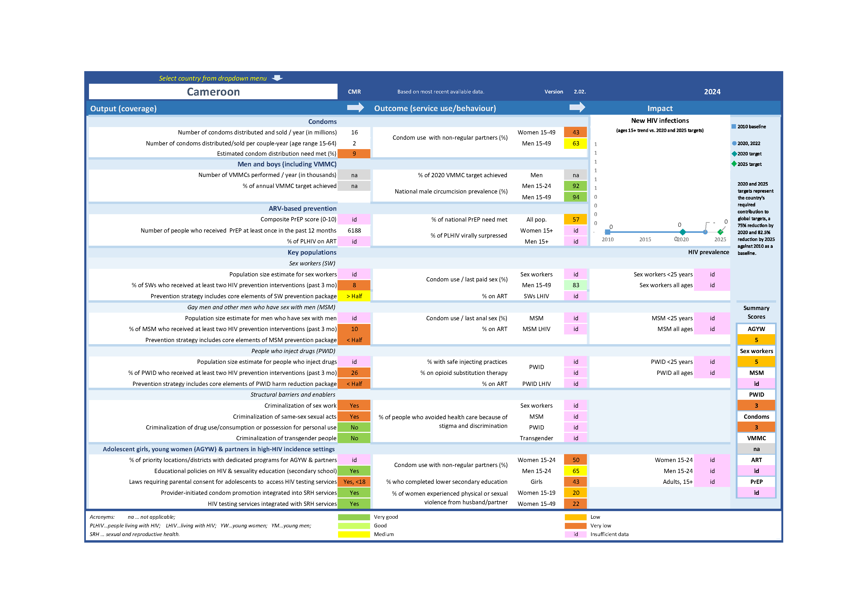
Task: Click the Version 2.02. label
Action: pos(565,92)
